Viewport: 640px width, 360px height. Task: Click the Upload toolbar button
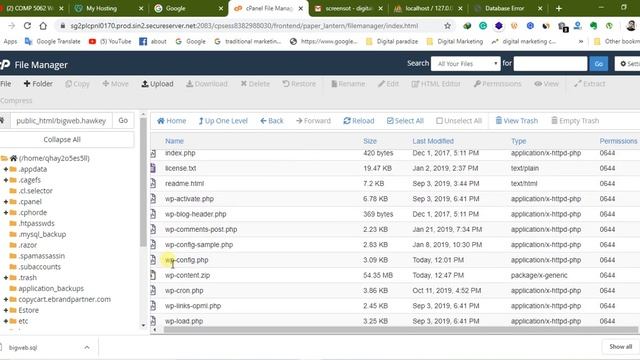pyautogui.click(x=157, y=84)
